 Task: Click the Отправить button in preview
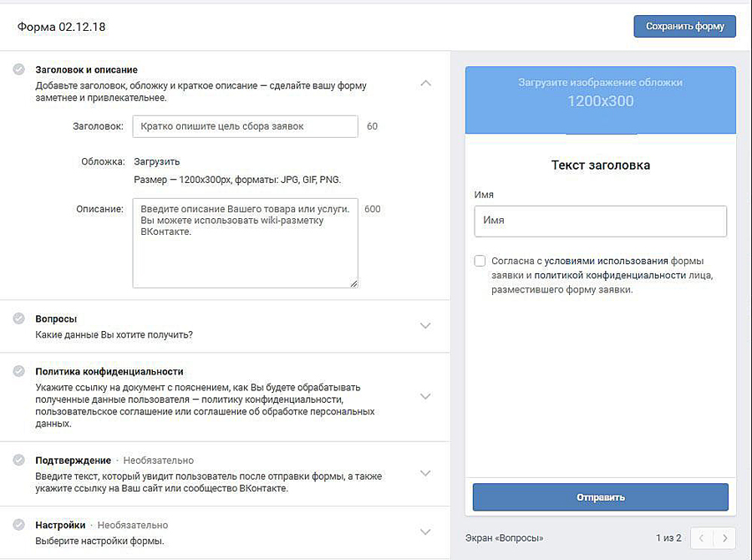pos(600,497)
